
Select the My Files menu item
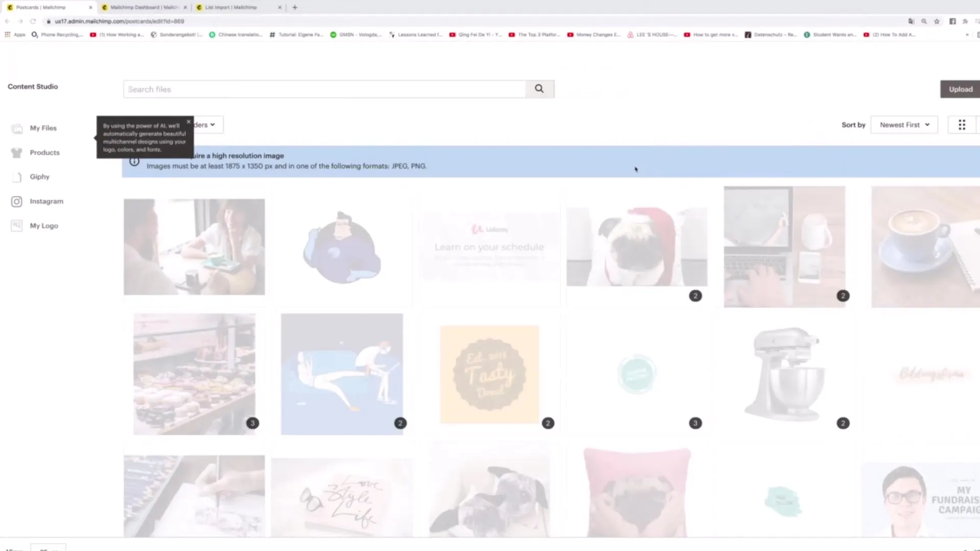[x=42, y=128]
